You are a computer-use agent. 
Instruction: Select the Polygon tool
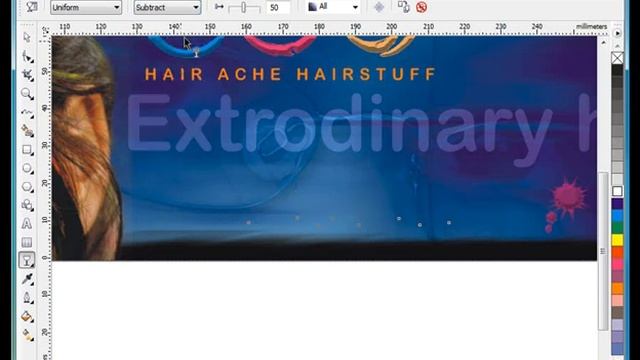[x=27, y=187]
